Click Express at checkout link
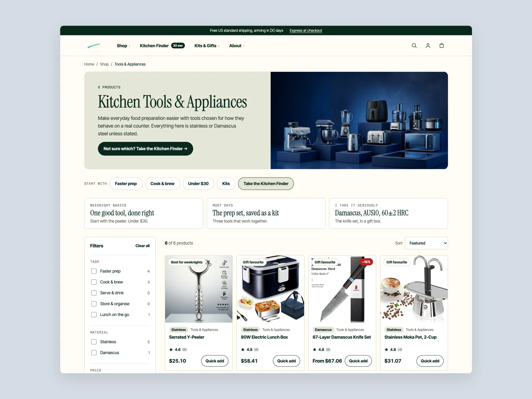 306,30
